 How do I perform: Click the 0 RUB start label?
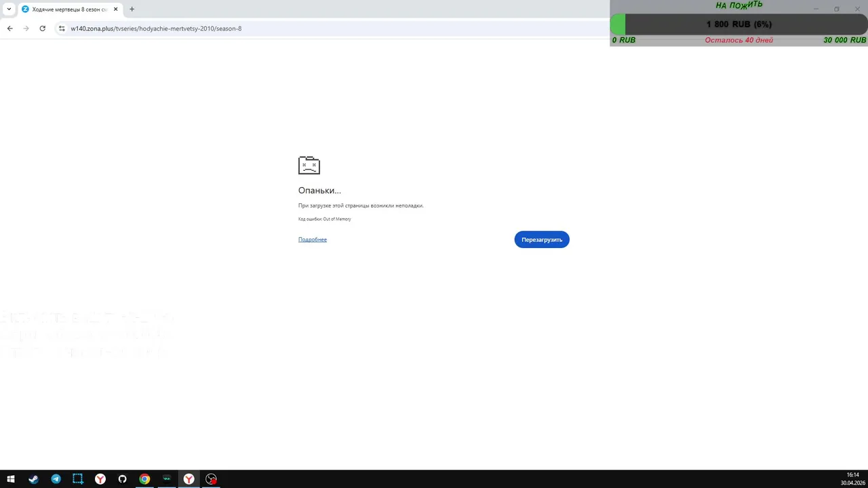point(624,40)
